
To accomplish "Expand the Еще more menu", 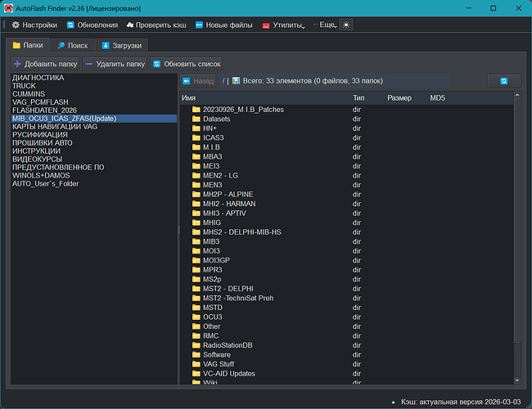I will (325, 25).
